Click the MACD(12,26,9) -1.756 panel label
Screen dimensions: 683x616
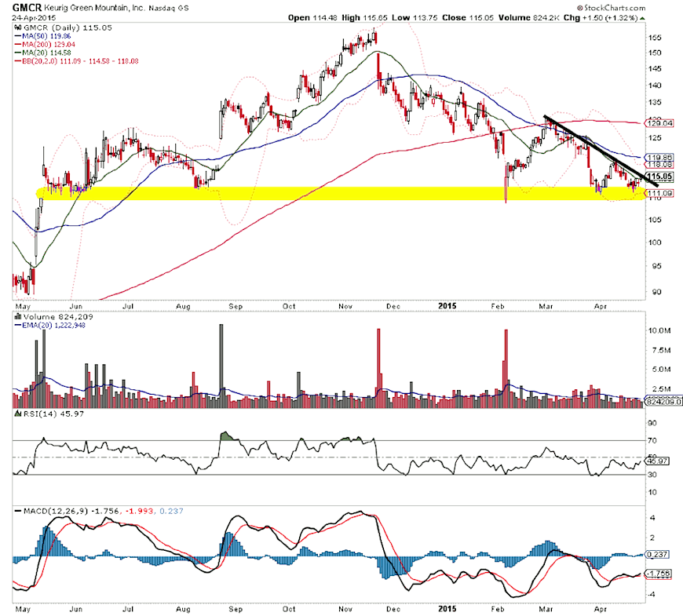coord(67,511)
